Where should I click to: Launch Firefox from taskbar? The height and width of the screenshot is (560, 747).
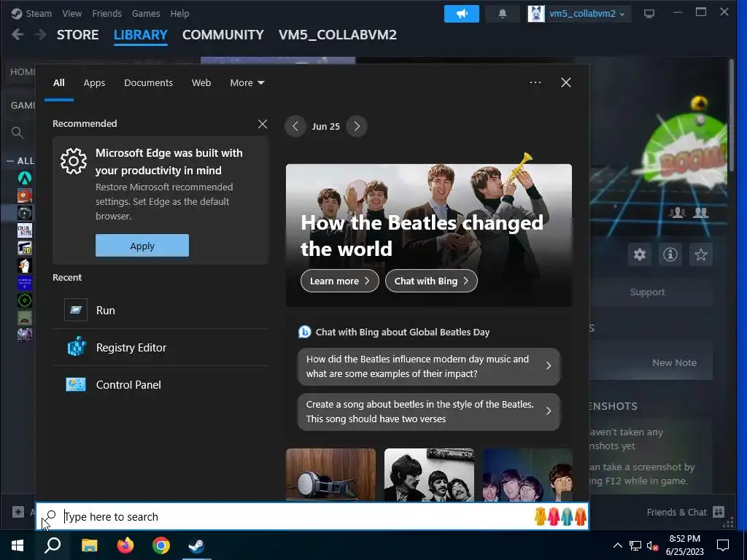pyautogui.click(x=125, y=545)
